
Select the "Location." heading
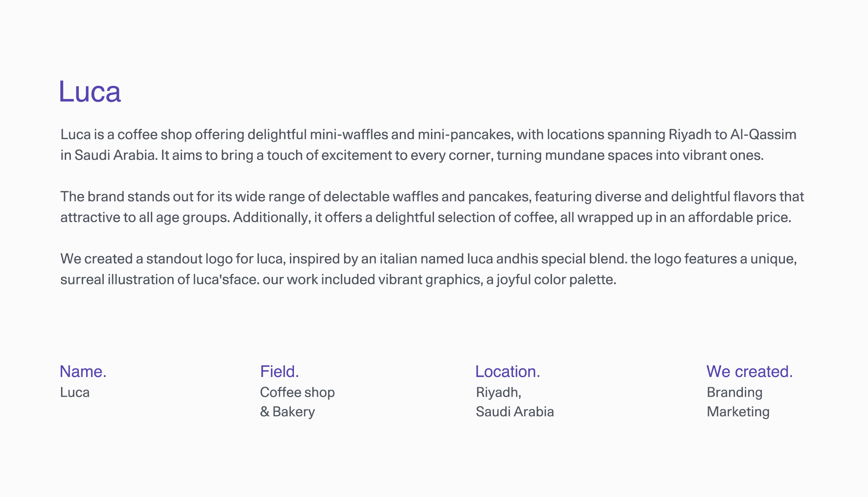click(x=507, y=371)
